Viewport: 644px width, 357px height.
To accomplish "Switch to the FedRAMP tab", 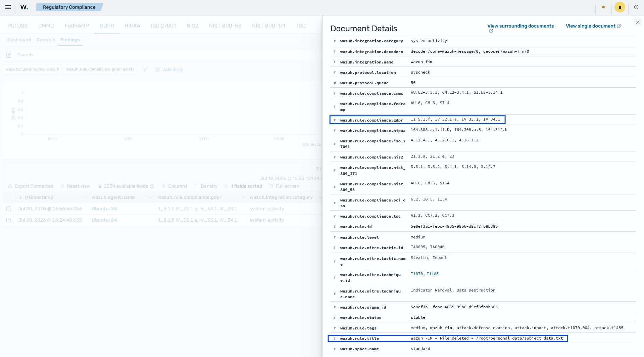I will tap(77, 26).
